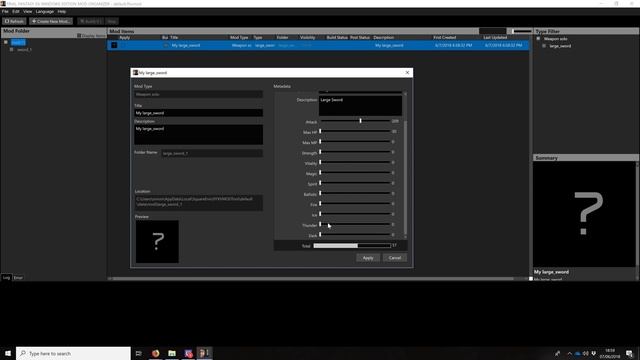This screenshot has height=360, width=640.
Task: Toggle the Display Items checkbox in Mod Folder
Action: (x=79, y=36)
